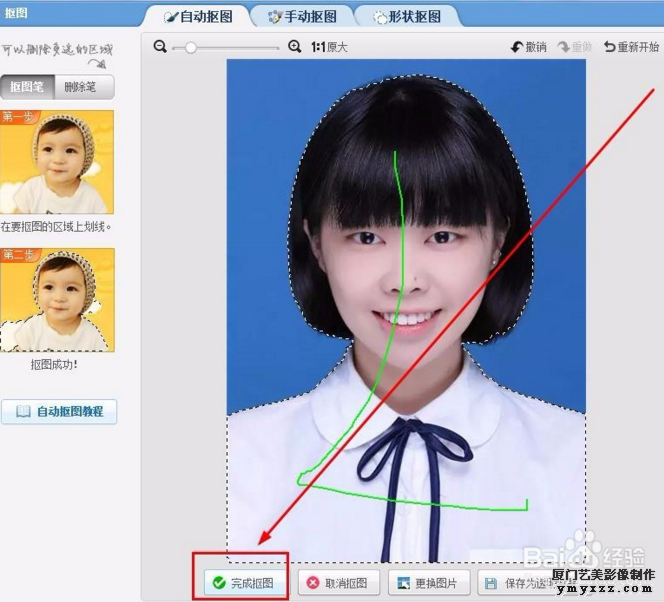Undo the last stroke with 撤销
This screenshot has width=664, height=602.
point(529,47)
